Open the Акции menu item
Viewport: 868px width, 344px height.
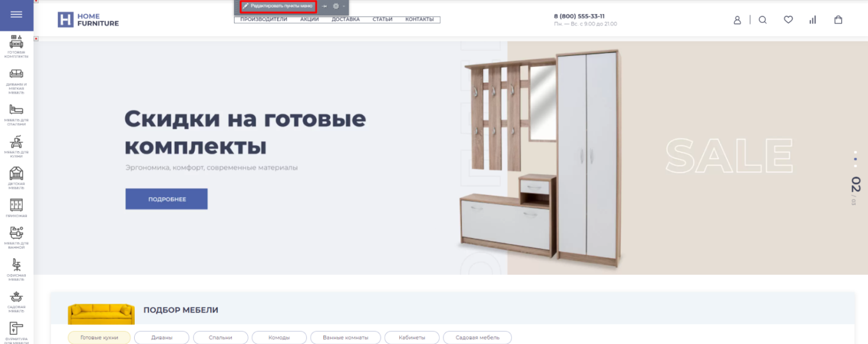point(310,19)
